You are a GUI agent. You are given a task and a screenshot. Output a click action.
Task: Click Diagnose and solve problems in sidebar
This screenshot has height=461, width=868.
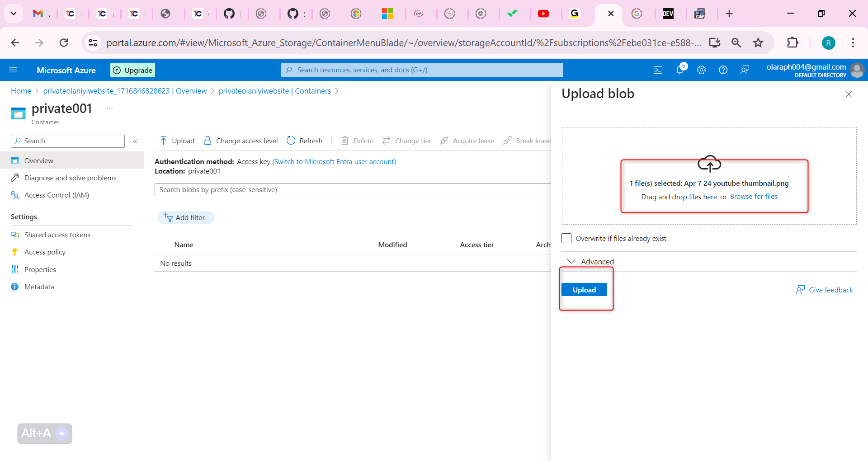(x=70, y=178)
